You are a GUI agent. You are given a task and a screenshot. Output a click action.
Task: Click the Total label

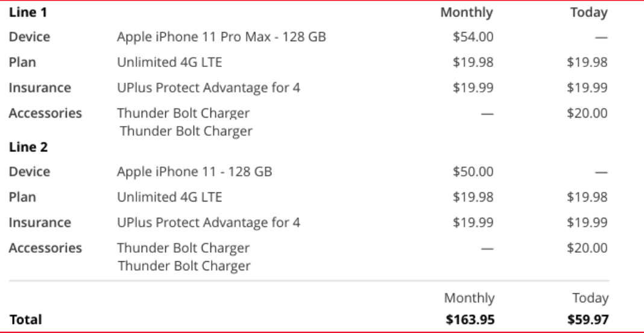point(25,320)
